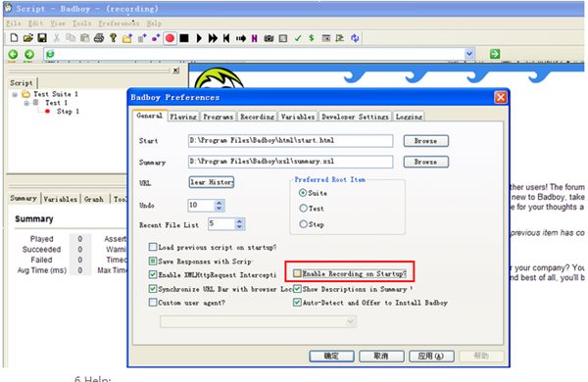Open the Logging tab
Image resolution: width=588 pixels, height=382 pixels.
click(x=409, y=117)
